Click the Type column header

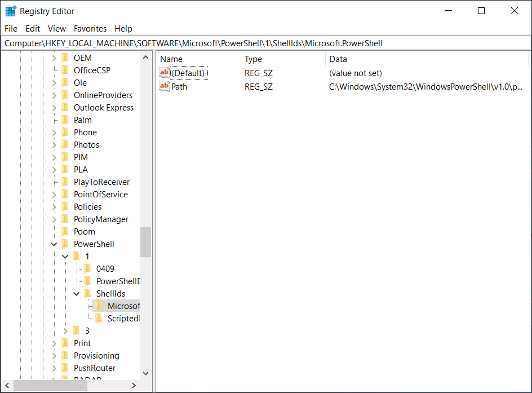click(x=283, y=59)
